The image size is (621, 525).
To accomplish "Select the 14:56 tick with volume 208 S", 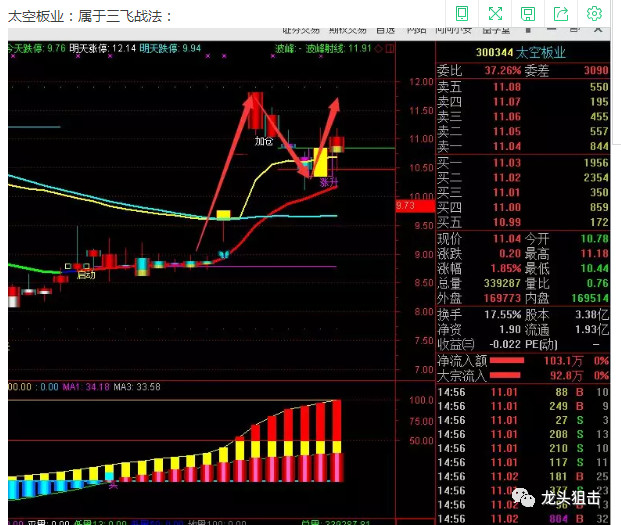I will coord(523,434).
